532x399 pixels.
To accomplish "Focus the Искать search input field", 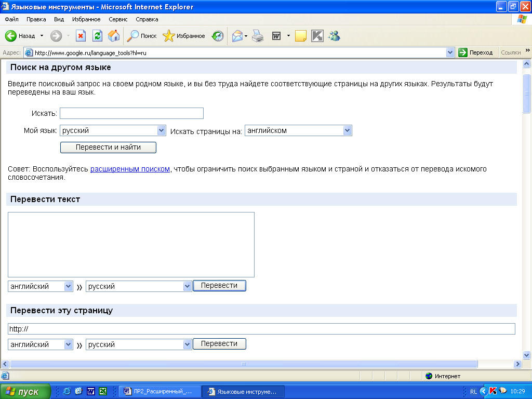I will click(131, 113).
